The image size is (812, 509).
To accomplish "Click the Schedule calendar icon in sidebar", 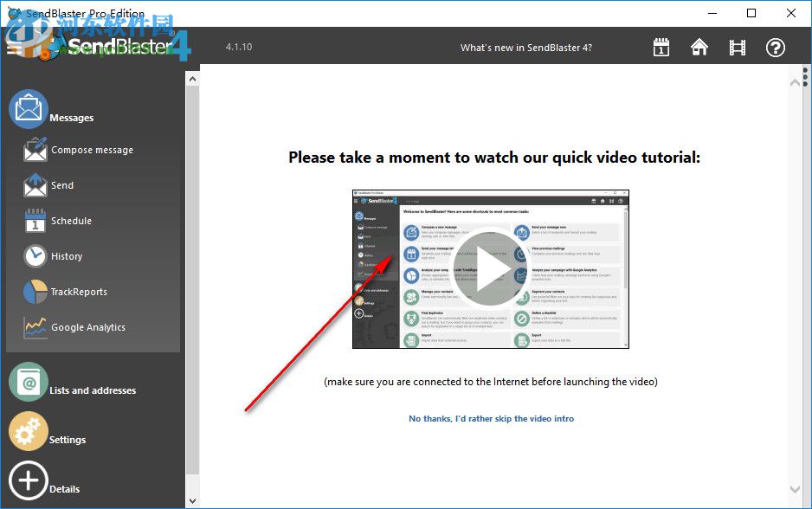I will 35,221.
